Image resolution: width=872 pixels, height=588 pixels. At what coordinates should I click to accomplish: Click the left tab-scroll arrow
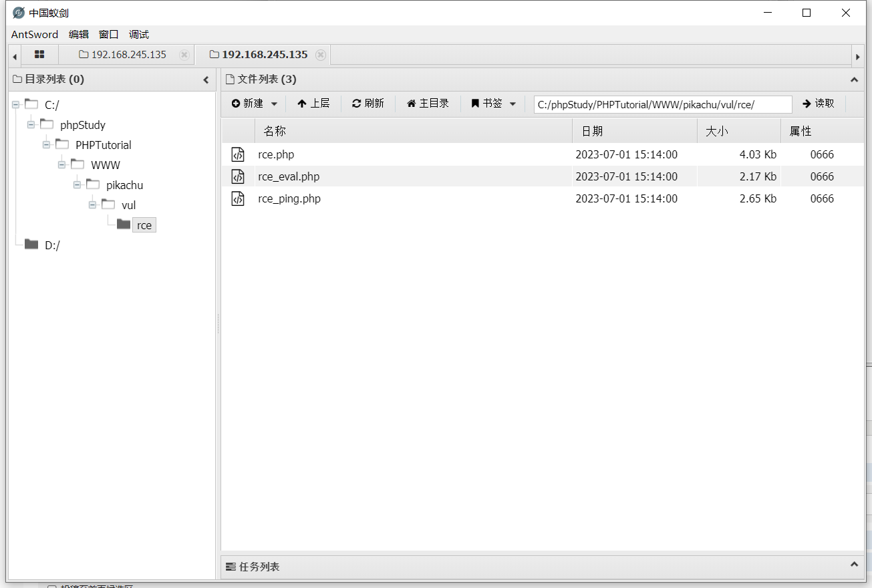[x=15, y=57]
